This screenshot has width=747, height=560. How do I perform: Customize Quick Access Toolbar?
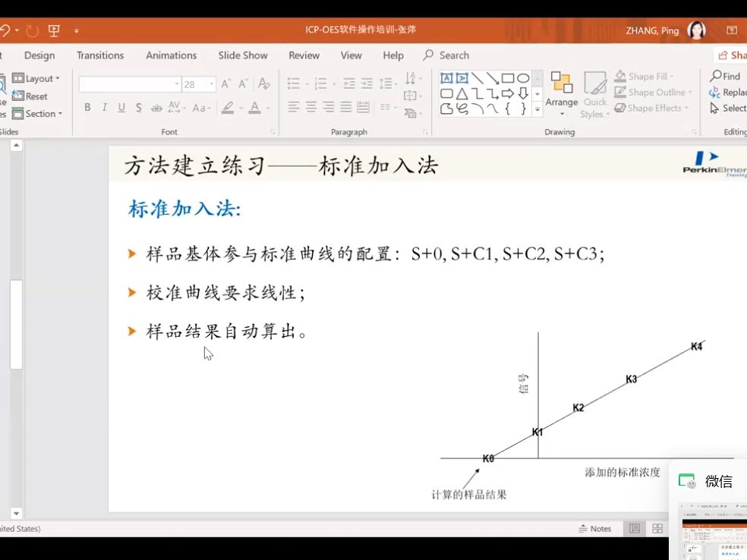pos(76,31)
